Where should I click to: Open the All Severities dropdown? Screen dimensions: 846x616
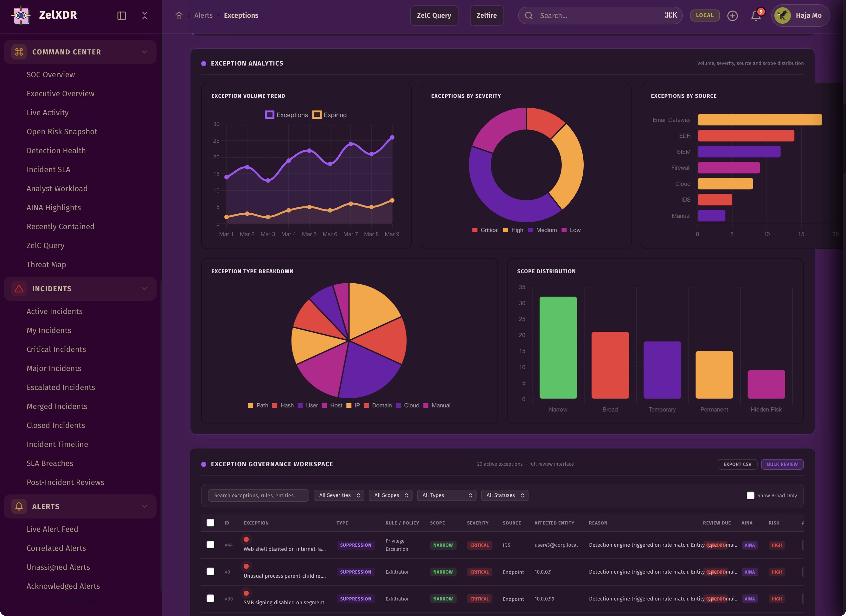click(x=339, y=495)
